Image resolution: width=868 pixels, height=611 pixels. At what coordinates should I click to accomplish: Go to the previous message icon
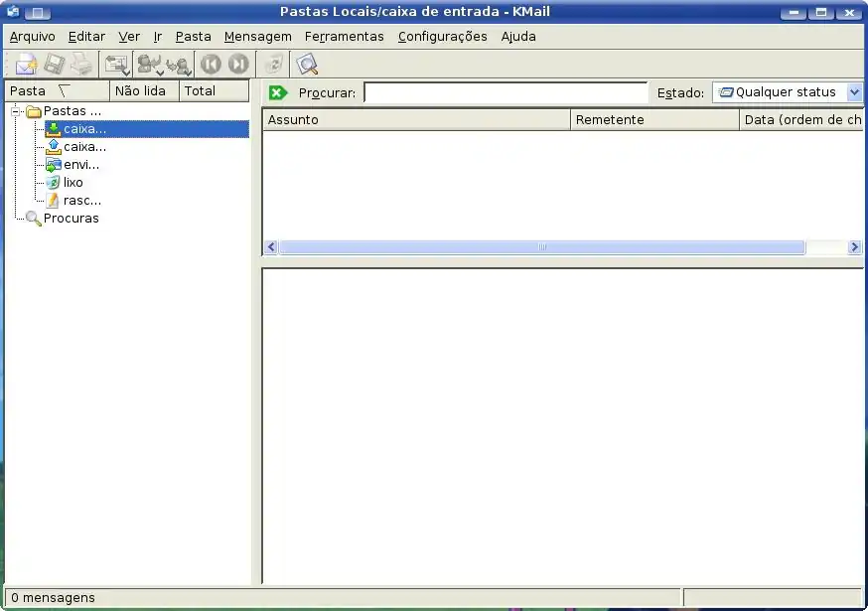(211, 65)
